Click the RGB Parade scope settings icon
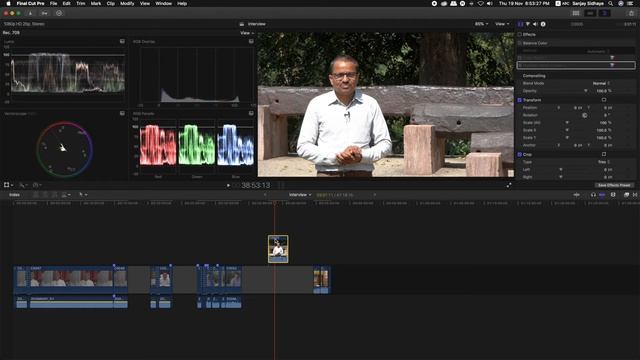Image resolution: width=640 pixels, height=360 pixels. click(251, 113)
